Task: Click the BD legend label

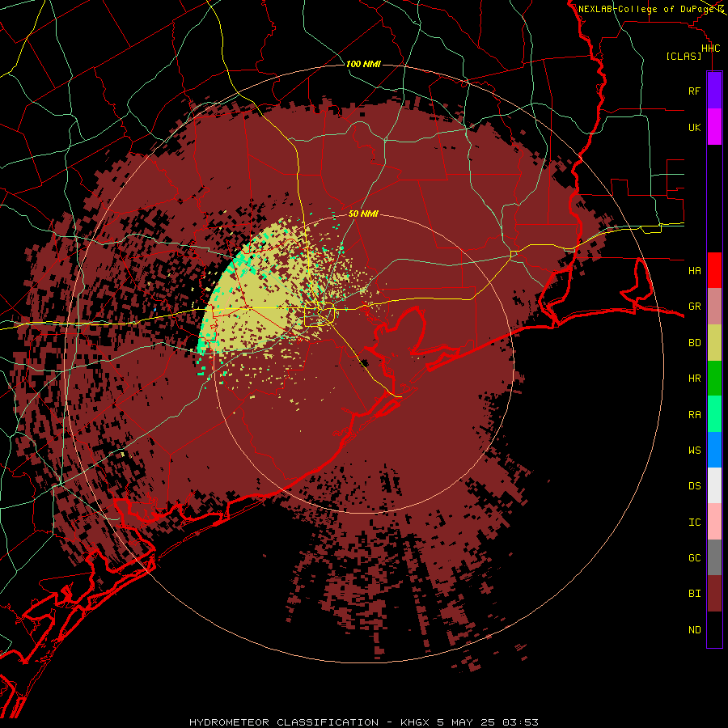Action: coord(694,343)
